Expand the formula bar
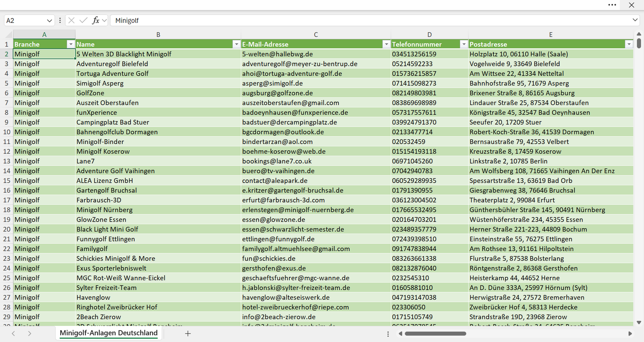The height and width of the screenshot is (342, 644). tap(635, 20)
